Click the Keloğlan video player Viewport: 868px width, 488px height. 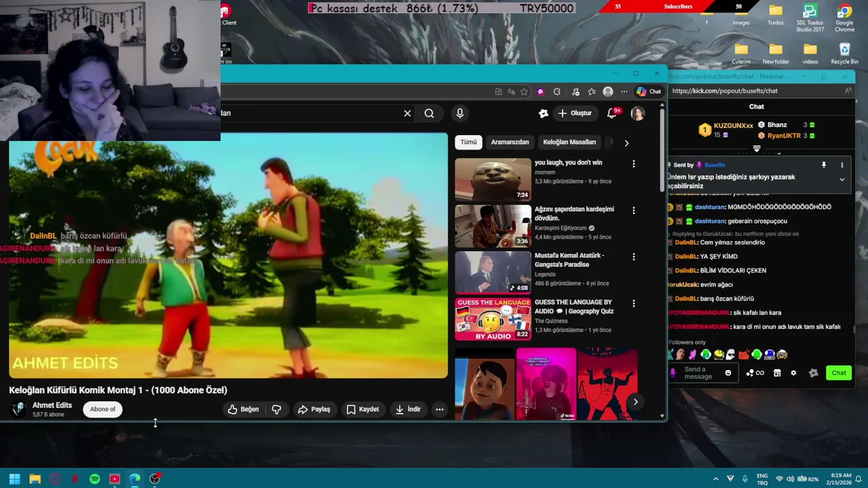click(x=228, y=256)
